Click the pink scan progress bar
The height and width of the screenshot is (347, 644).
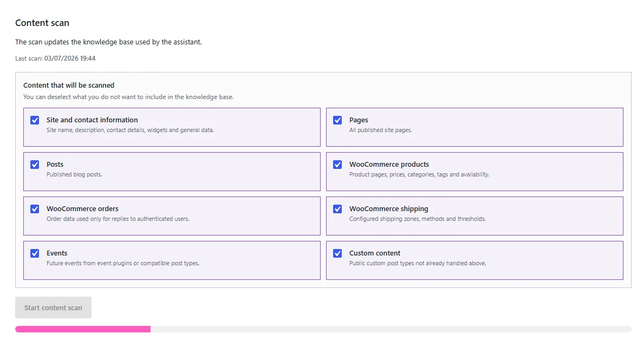(x=83, y=329)
